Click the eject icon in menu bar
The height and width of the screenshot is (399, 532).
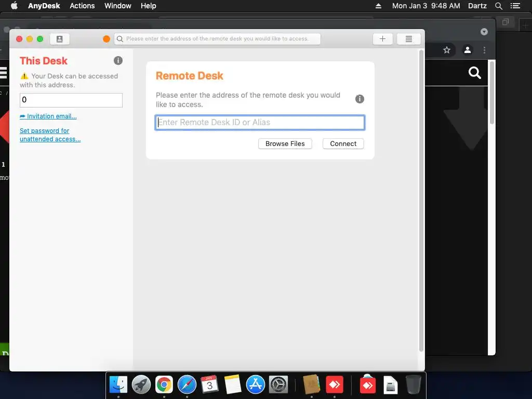tap(378, 6)
